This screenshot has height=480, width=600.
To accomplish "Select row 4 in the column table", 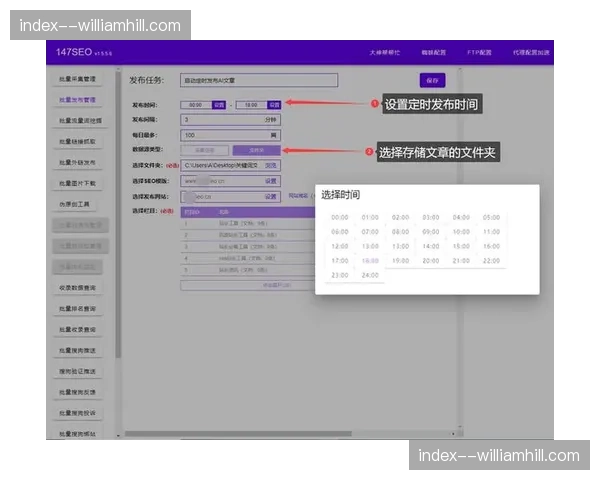I will [x=248, y=258].
